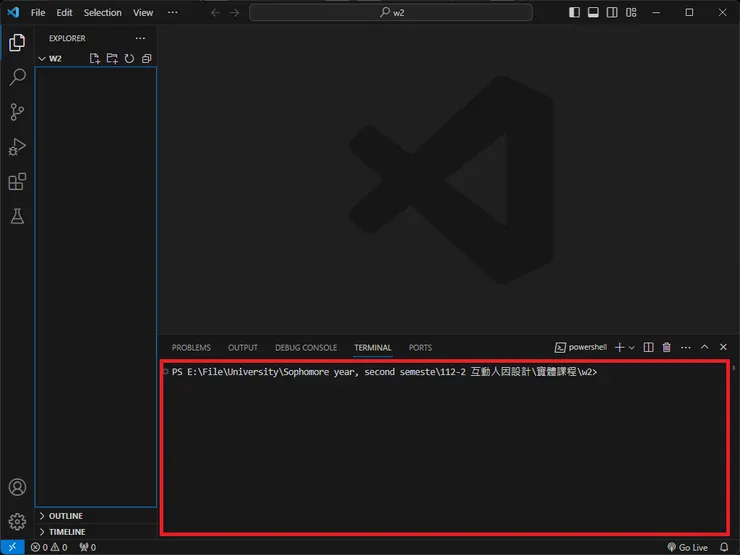Open the File menu
The image size is (740, 555).
(x=38, y=13)
